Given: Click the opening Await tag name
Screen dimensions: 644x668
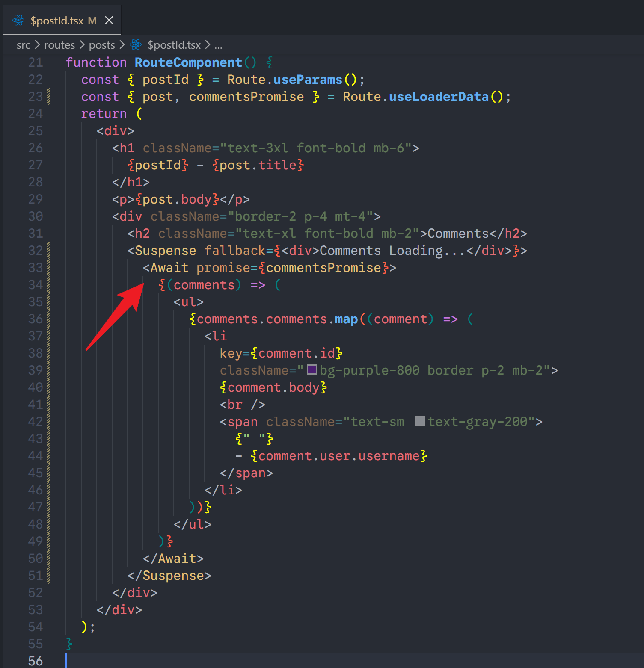Looking at the screenshot, I should pyautogui.click(x=169, y=268).
